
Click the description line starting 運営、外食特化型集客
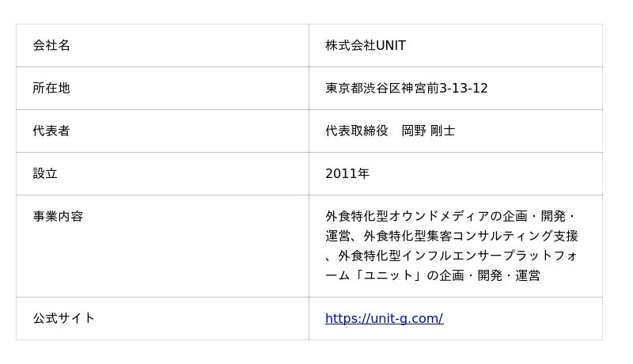(451, 237)
